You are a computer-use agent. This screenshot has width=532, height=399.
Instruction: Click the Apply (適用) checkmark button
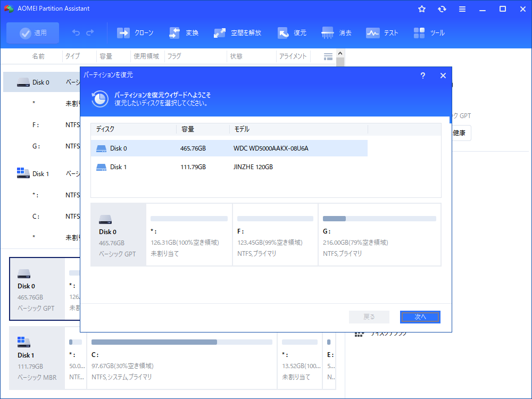[32, 33]
